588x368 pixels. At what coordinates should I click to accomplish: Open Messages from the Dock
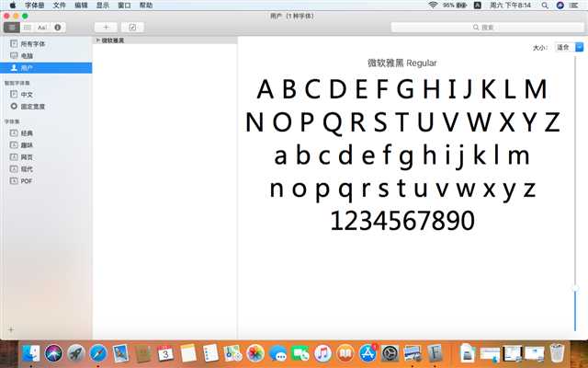pyautogui.click(x=277, y=353)
